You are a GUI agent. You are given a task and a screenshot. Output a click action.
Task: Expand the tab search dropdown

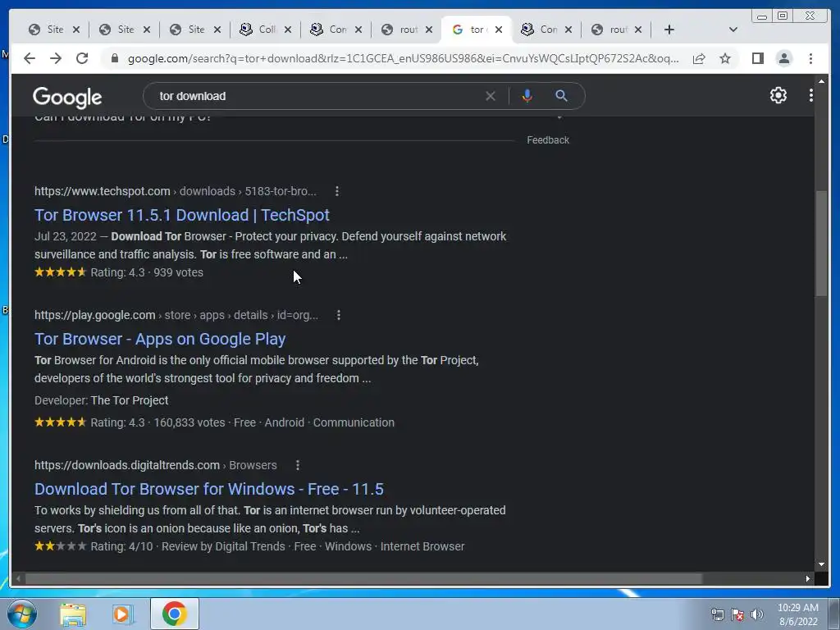click(733, 30)
